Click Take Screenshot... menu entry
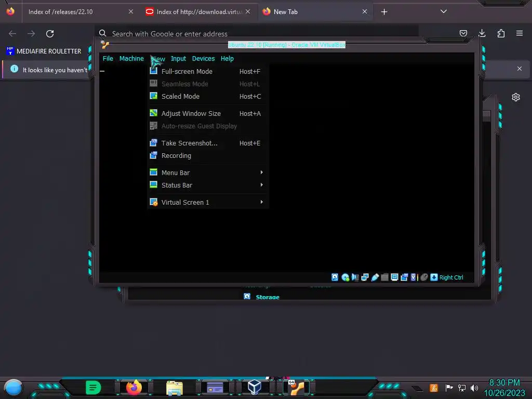 (208, 143)
